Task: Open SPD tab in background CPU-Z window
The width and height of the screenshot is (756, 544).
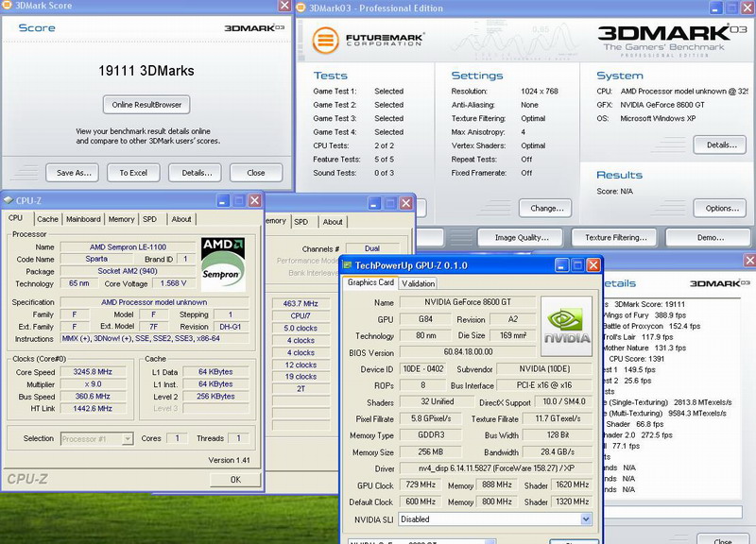Action: (x=301, y=222)
